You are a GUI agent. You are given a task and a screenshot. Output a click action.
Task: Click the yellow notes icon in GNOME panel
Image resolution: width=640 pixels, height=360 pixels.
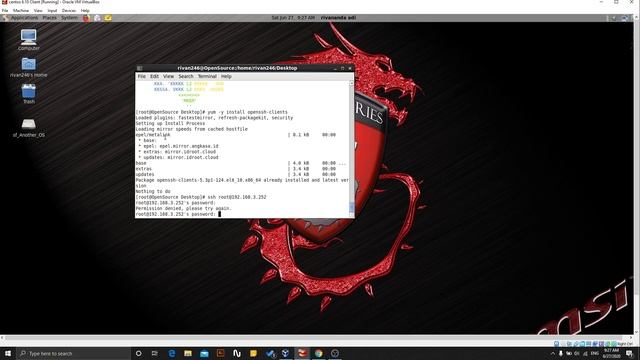(108, 18)
